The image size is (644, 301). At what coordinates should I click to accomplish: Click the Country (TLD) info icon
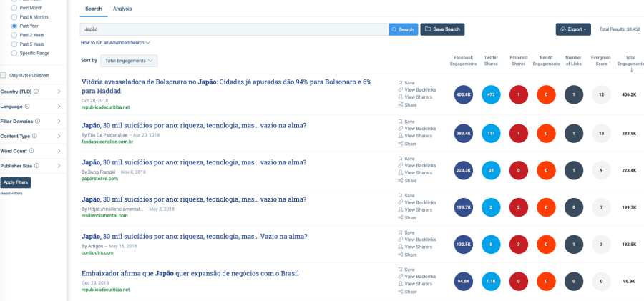tap(36, 92)
